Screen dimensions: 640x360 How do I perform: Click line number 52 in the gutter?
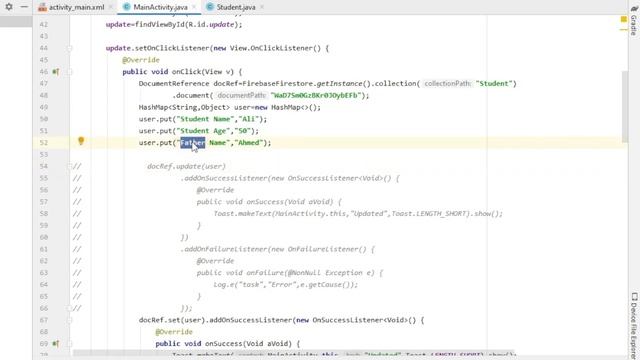pos(44,142)
